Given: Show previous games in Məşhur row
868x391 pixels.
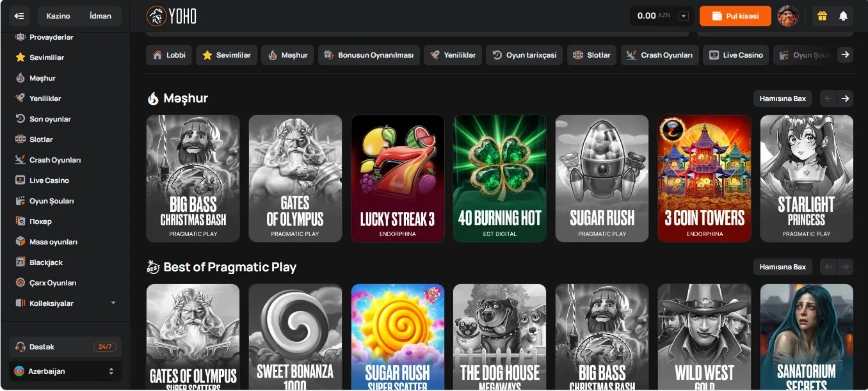Looking at the screenshot, I should (x=828, y=99).
